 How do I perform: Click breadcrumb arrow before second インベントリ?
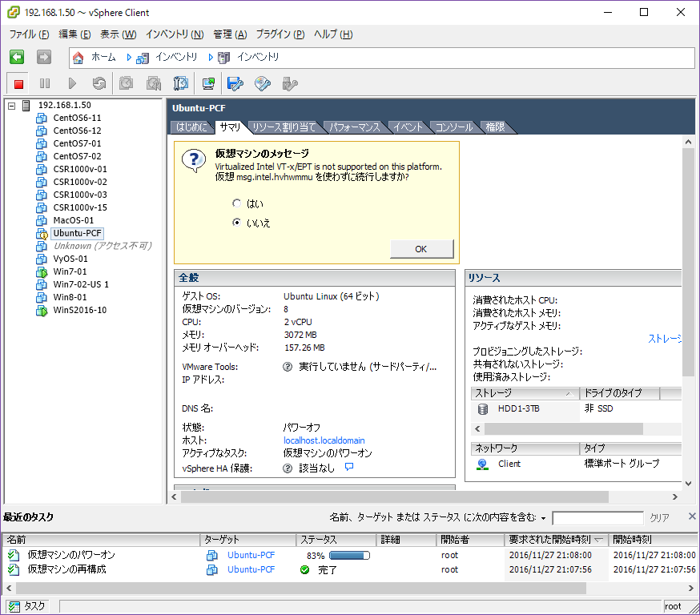211,57
